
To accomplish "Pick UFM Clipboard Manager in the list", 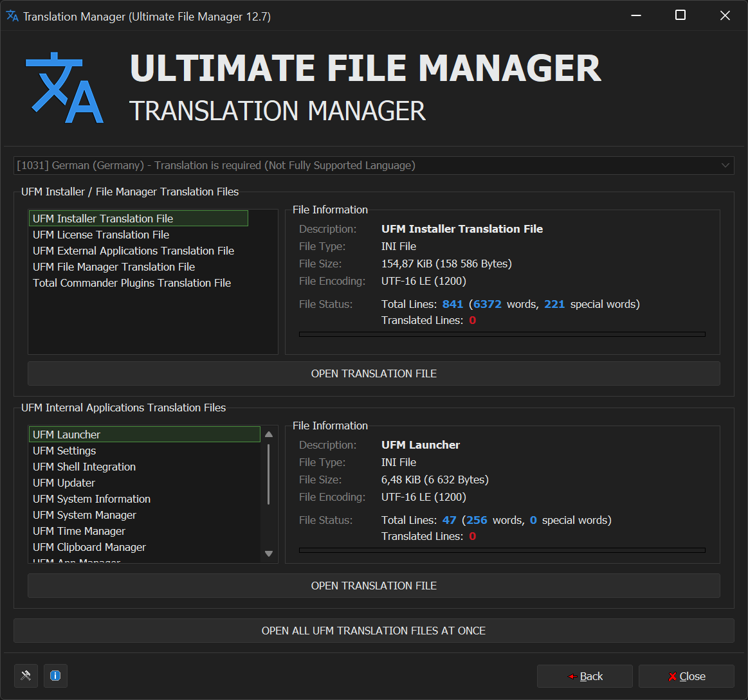I will [x=89, y=547].
